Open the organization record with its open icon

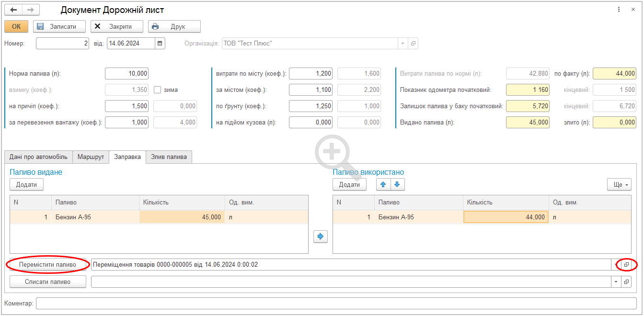click(x=413, y=44)
